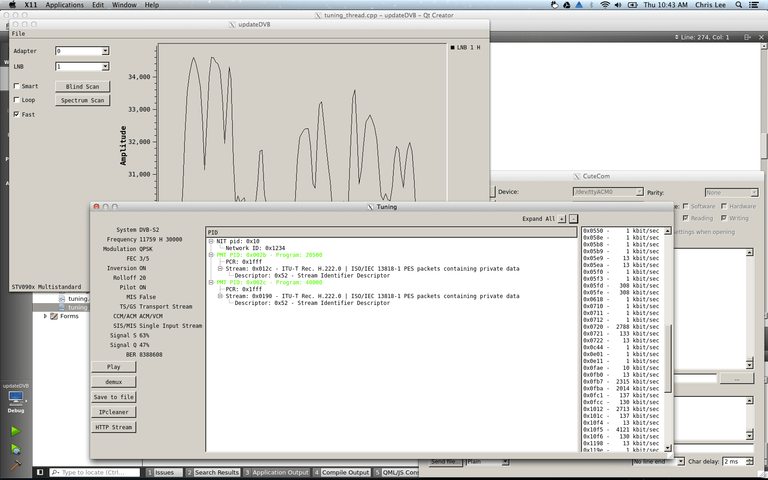The image size is (768, 480).
Task: Click the Google Drive menu bar icon
Action: [x=567, y=5]
